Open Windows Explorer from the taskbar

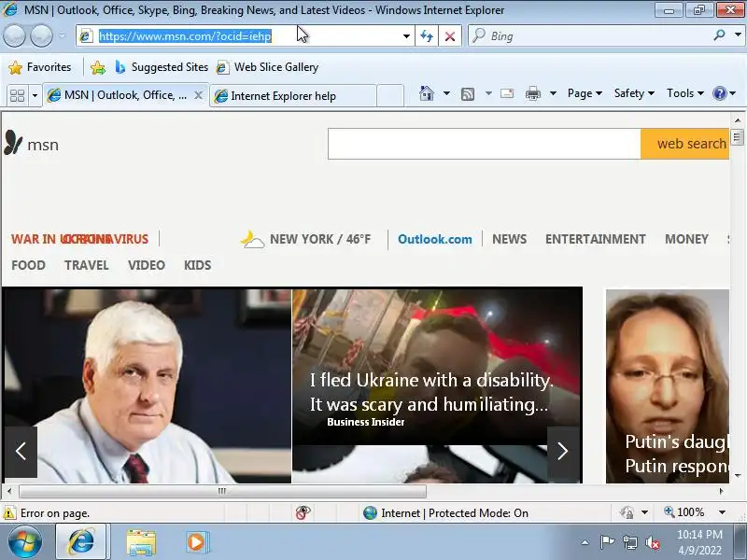(141, 542)
